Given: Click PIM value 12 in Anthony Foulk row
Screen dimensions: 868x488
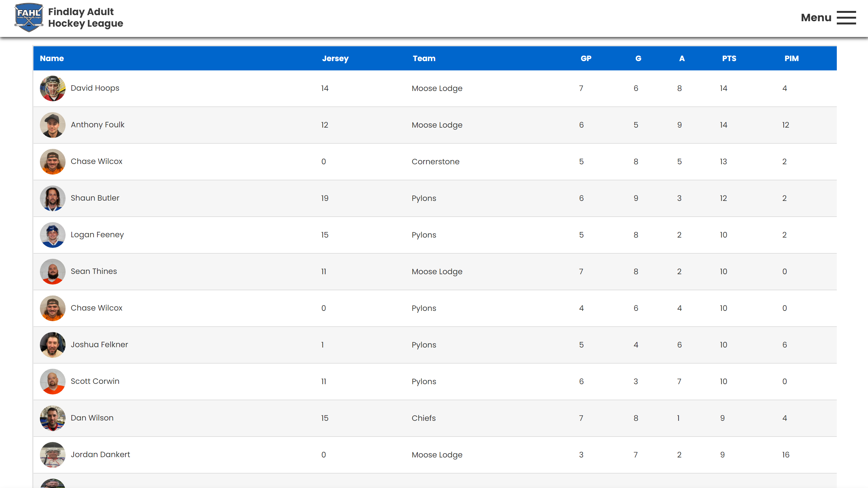Looking at the screenshot, I should coord(785,125).
